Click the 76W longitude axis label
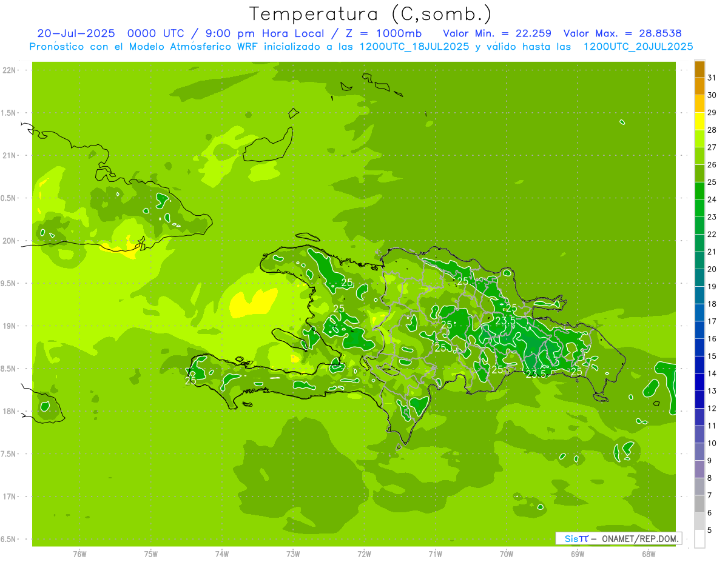 (79, 554)
